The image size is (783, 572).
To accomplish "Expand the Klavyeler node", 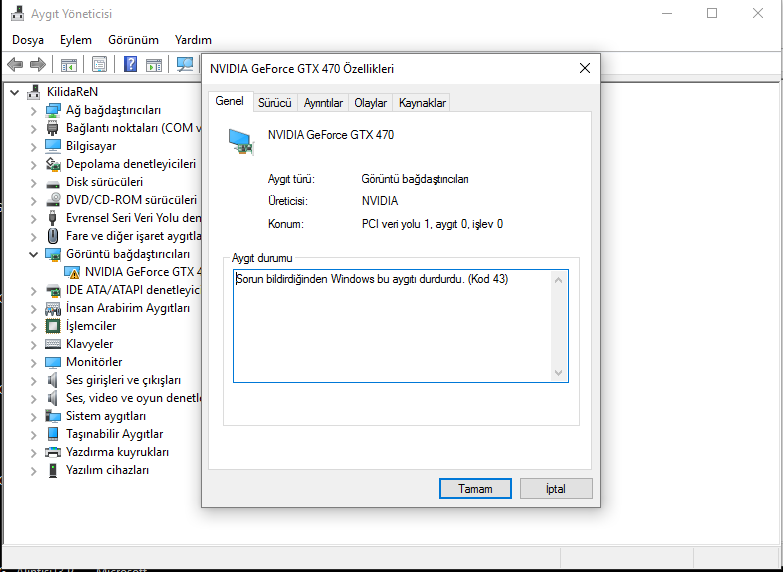I will [x=33, y=345].
